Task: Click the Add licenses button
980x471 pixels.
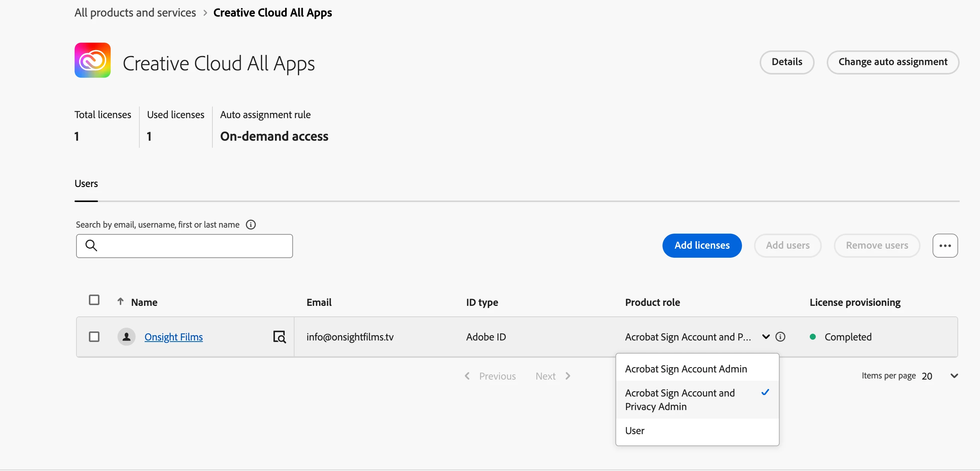Action: click(702, 246)
